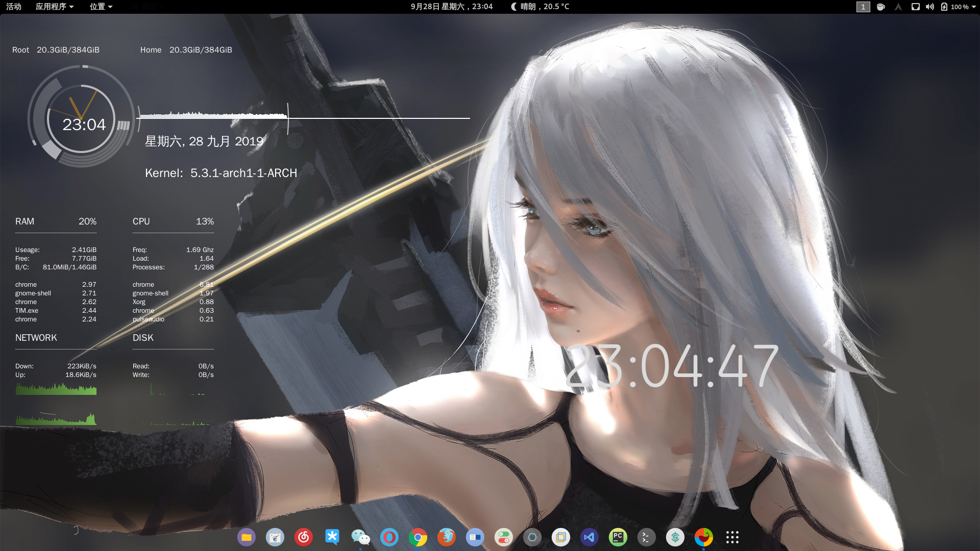The height and width of the screenshot is (551, 980).
Task: Click the gnome-shell 2.71 RAM process row
Action: coord(56,293)
